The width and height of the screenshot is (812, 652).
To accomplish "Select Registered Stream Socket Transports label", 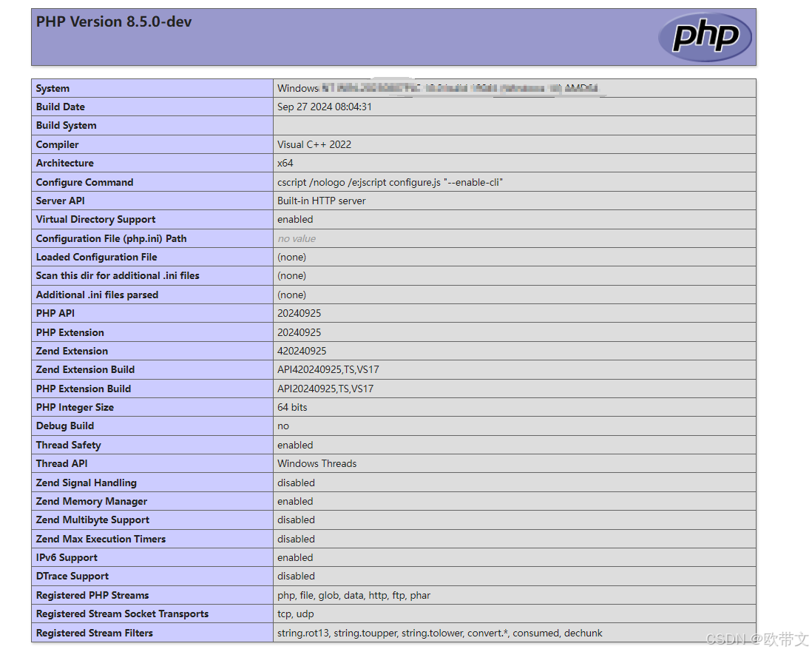I will pos(122,614).
